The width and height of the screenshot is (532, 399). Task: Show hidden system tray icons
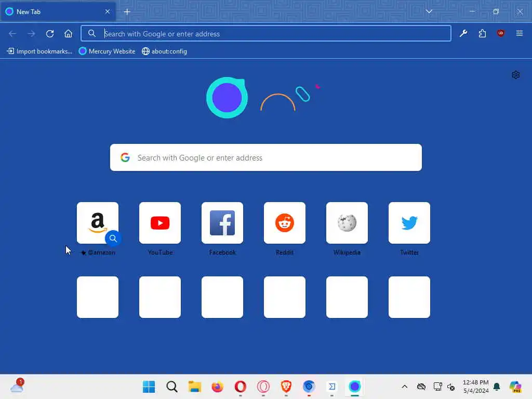coord(404,387)
